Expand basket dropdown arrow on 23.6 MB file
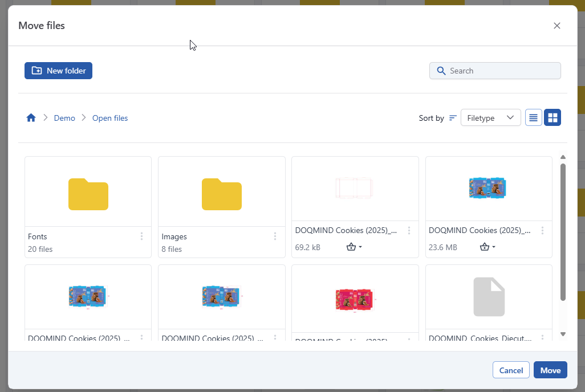585x392 pixels. (x=494, y=247)
